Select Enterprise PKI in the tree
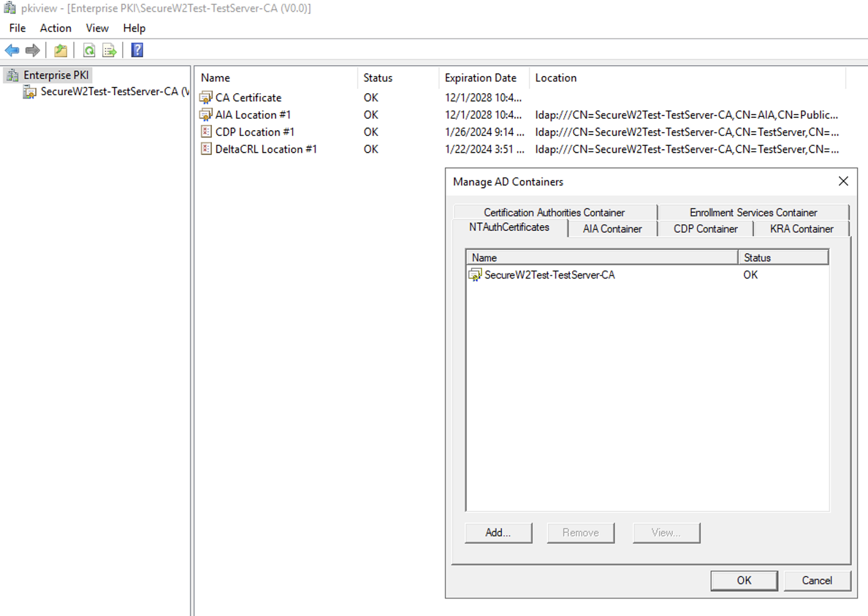Screen dimensions: 868x616 point(56,75)
